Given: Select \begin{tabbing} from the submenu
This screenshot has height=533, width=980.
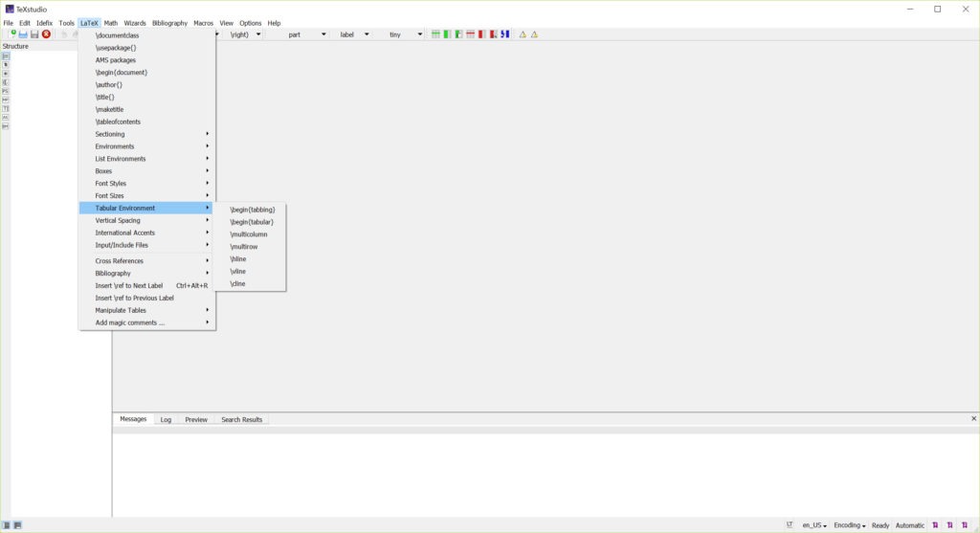Looking at the screenshot, I should 250,210.
